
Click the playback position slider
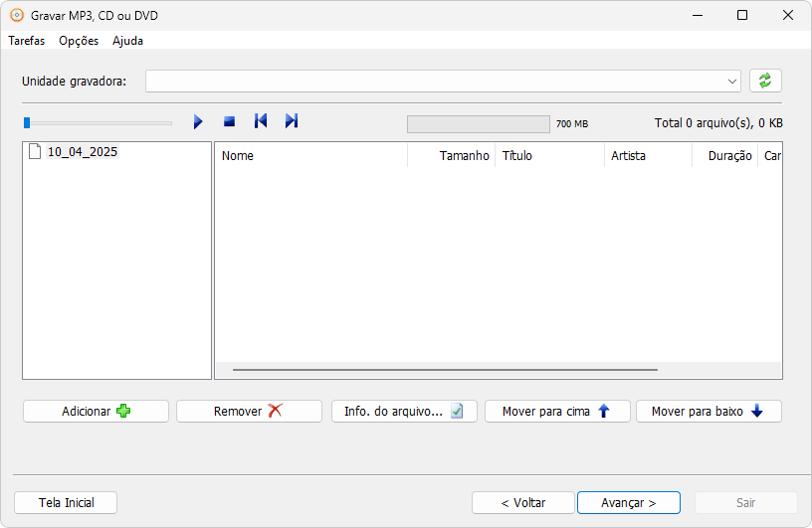[x=100, y=122]
